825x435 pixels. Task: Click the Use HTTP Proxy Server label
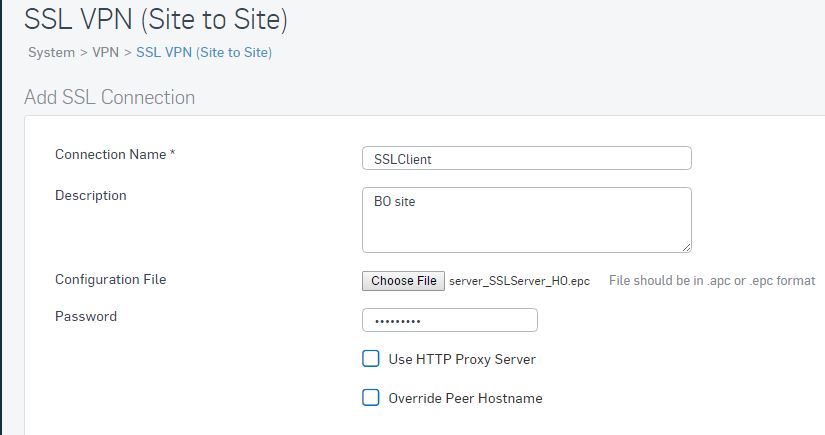click(x=462, y=359)
